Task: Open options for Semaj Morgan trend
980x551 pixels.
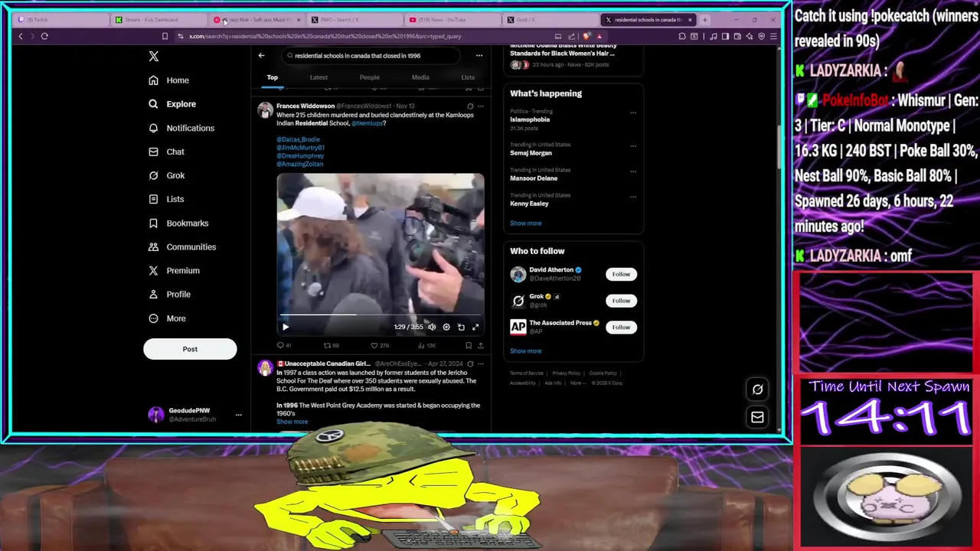Action: [x=633, y=145]
